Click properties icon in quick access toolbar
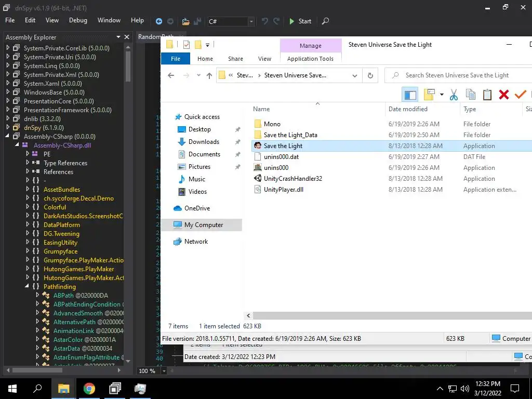The height and width of the screenshot is (399, 532). [x=187, y=45]
